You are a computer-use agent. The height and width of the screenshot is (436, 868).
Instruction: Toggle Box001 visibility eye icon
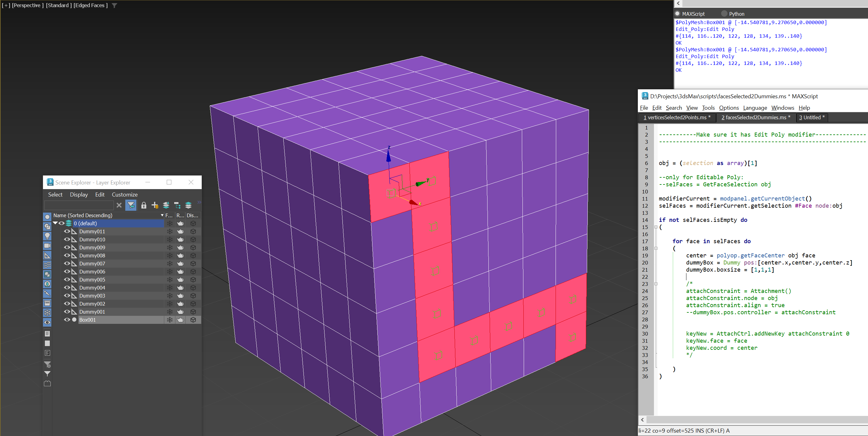coord(67,320)
